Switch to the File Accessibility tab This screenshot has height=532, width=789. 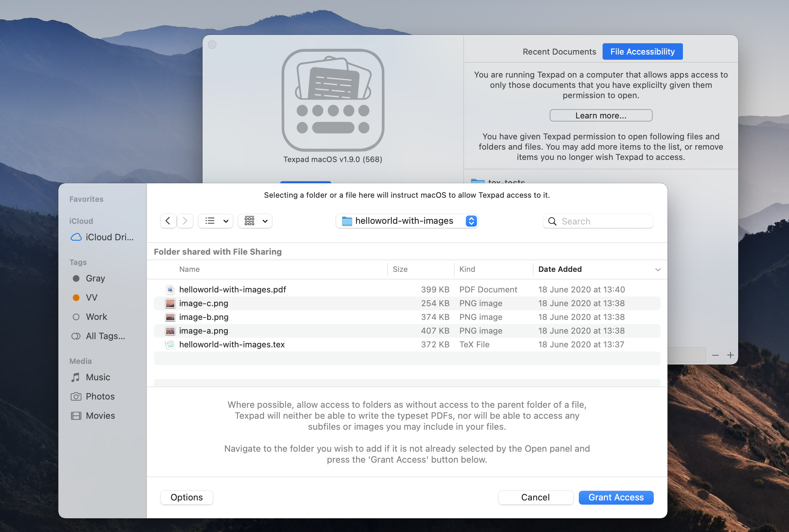[642, 51]
